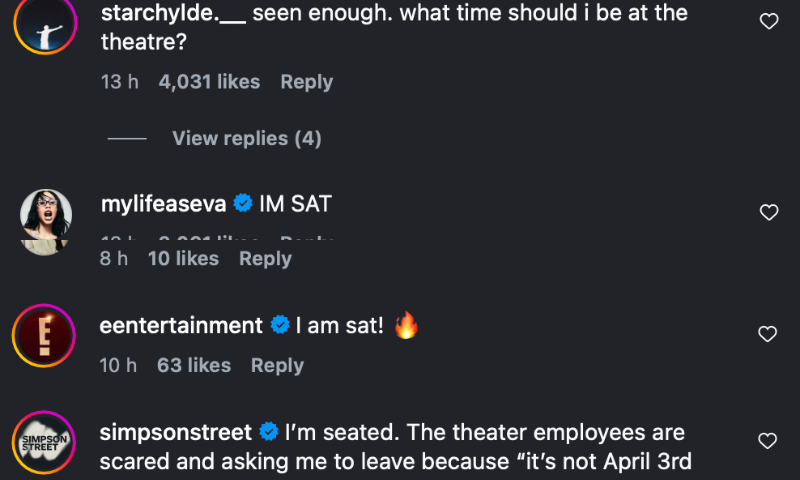View the 4,031 likes list
The height and width of the screenshot is (480, 800).
coord(209,82)
